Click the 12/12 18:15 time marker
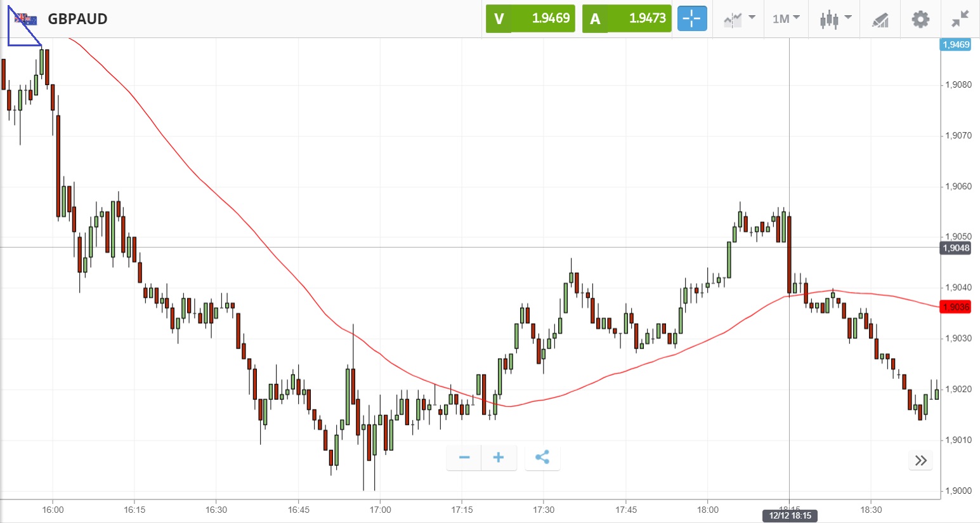Viewport: 980px width, 523px height. (790, 515)
